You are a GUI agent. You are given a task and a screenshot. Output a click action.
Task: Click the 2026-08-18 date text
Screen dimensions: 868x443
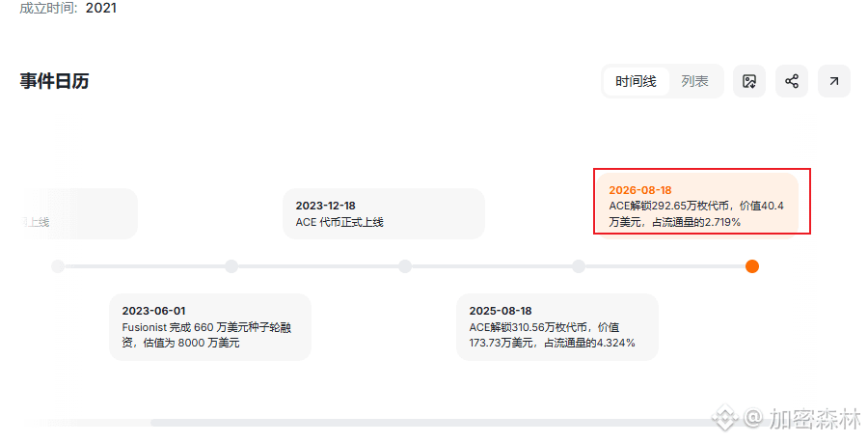click(x=640, y=190)
